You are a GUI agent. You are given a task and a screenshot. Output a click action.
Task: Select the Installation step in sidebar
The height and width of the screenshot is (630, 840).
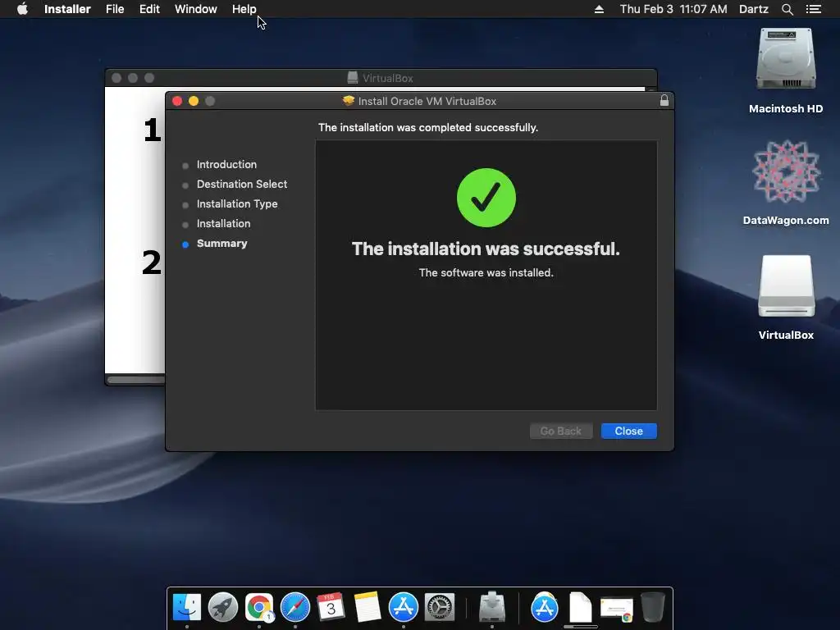(x=223, y=223)
